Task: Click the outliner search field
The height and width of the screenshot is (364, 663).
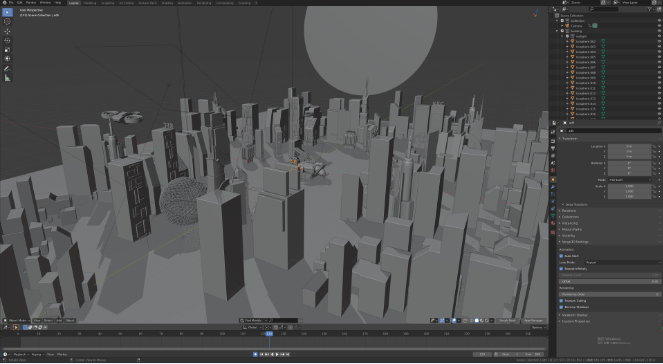Action: click(603, 9)
